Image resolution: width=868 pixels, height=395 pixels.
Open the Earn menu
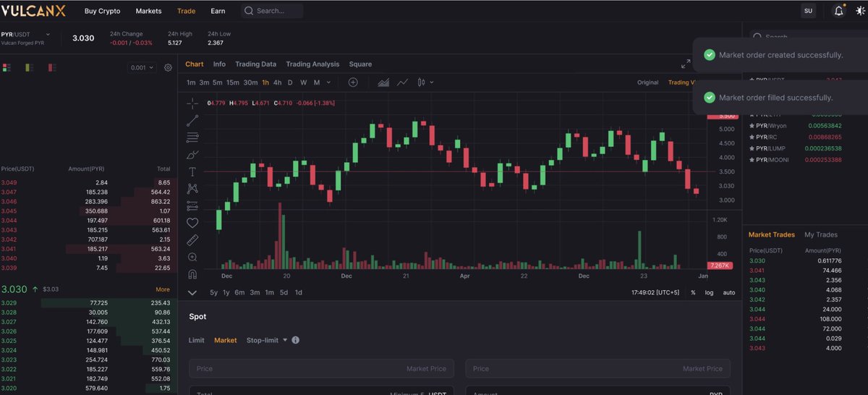(x=218, y=11)
